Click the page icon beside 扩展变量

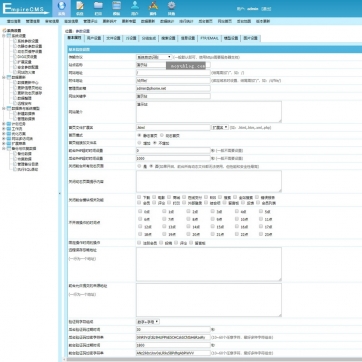pyautogui.click(x=15, y=62)
